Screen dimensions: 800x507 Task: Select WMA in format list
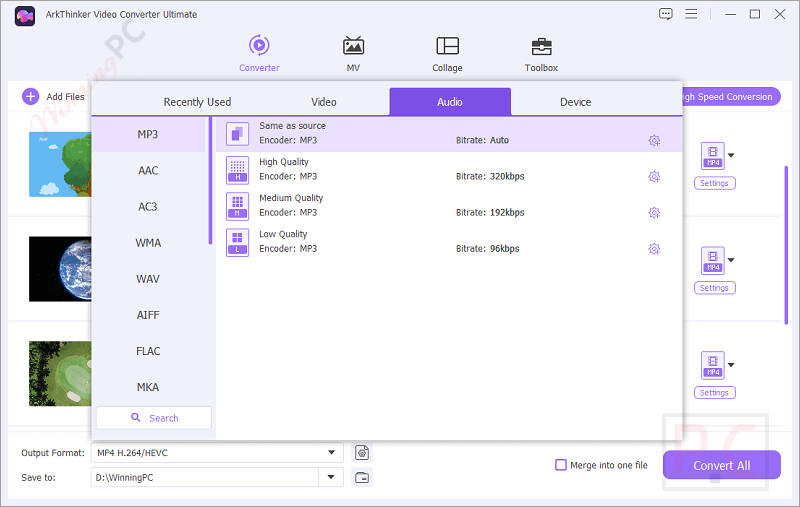[148, 243]
